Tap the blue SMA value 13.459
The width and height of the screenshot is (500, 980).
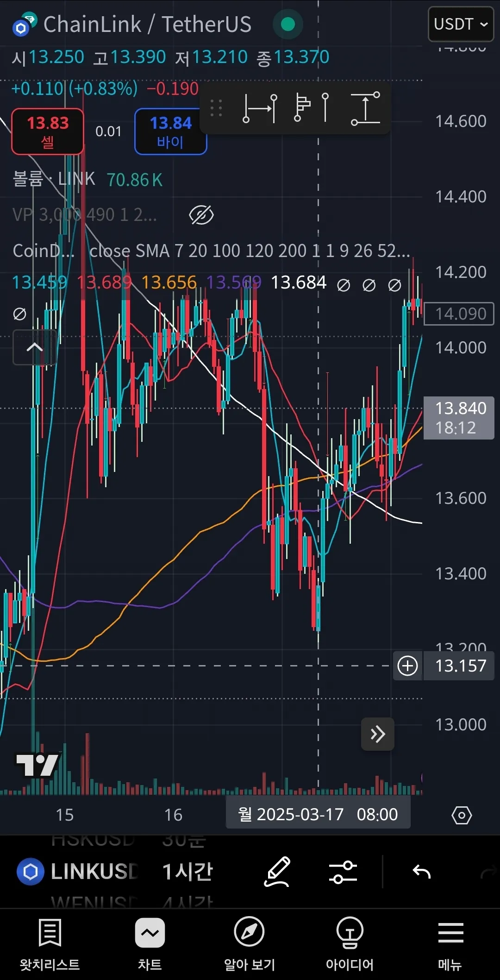[39, 282]
